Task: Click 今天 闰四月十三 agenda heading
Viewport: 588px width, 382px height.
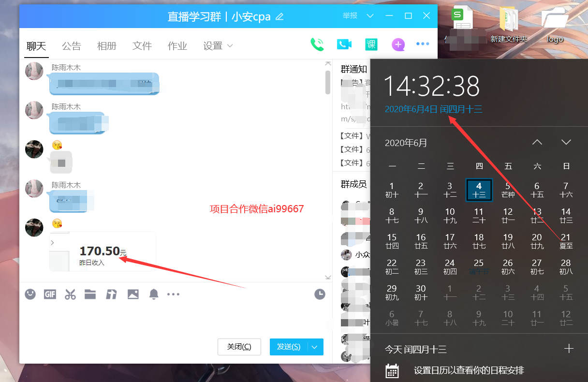Action: [x=416, y=349]
